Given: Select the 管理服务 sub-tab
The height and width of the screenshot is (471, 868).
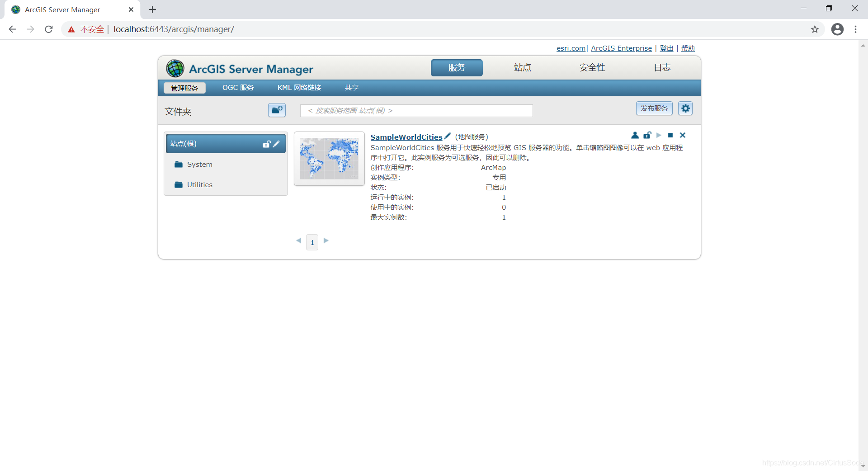Looking at the screenshot, I should (x=184, y=88).
